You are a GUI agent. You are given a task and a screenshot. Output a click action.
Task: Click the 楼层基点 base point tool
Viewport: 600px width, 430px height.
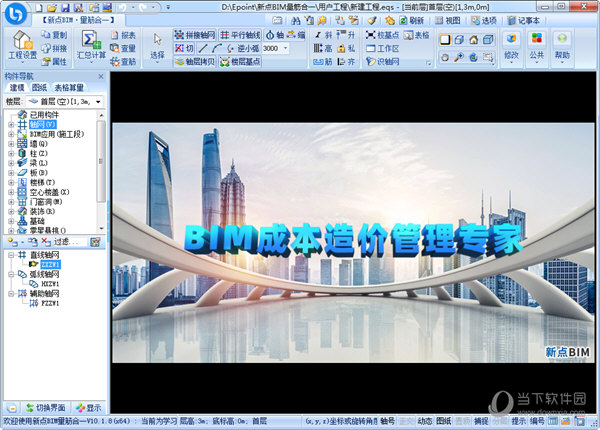(240, 61)
